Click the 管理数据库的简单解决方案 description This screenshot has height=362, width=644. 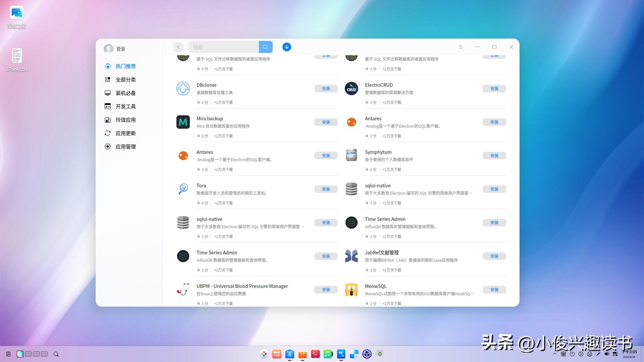[x=389, y=93]
